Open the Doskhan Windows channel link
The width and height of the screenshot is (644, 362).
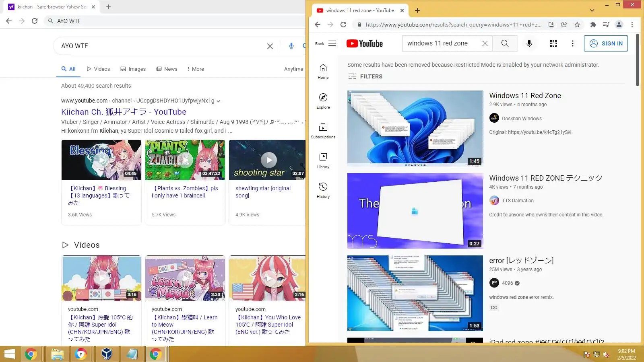(x=522, y=119)
